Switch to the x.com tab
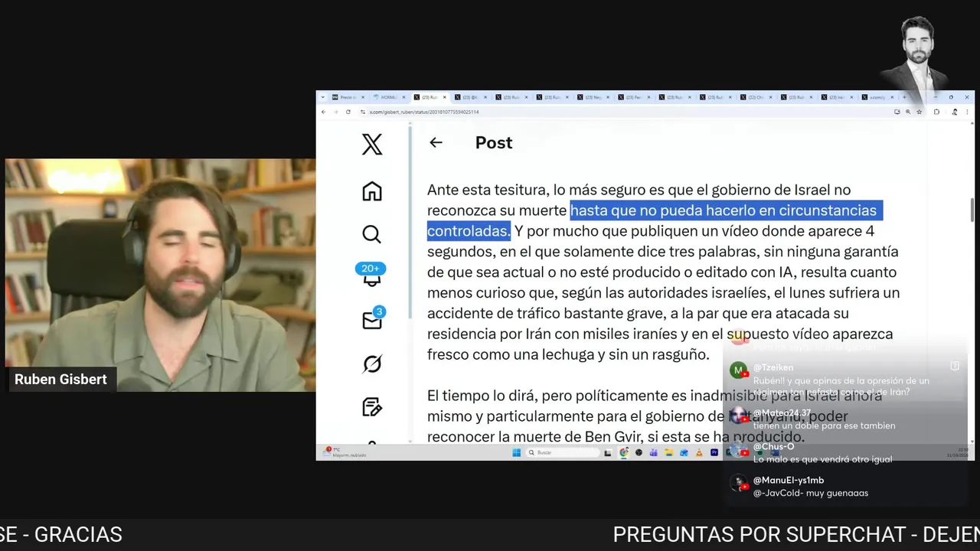The image size is (980, 551). click(878, 97)
